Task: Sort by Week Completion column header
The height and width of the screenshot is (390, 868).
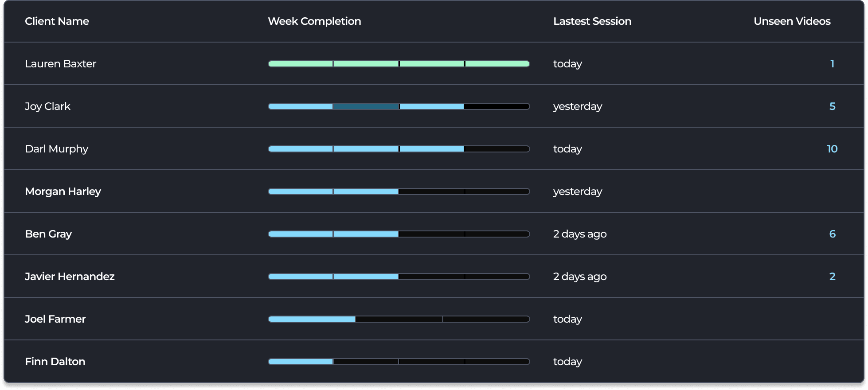Action: pos(314,21)
